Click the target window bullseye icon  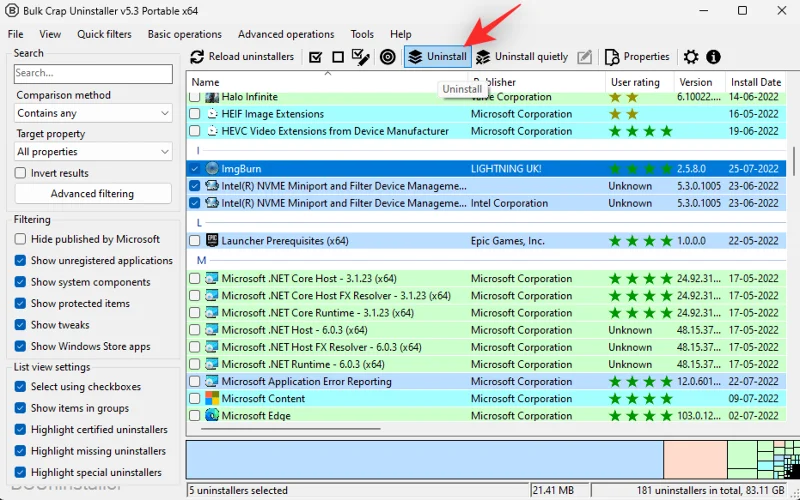[388, 57]
